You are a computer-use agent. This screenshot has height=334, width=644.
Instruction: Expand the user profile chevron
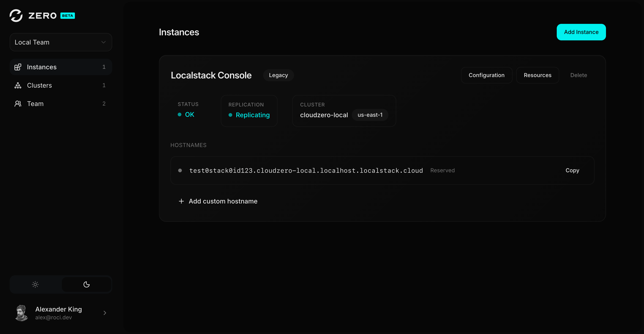pyautogui.click(x=104, y=313)
